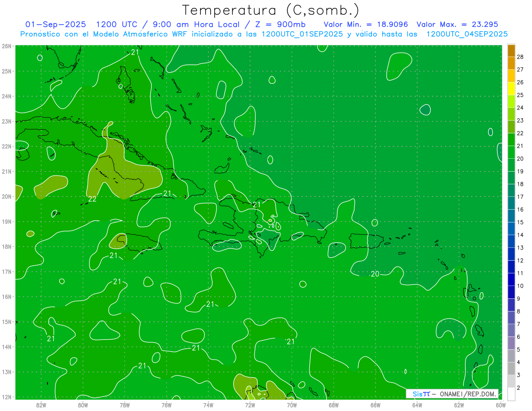This screenshot has width=532, height=411.
Task: Click colorbar value label '25'
Action: (520, 95)
